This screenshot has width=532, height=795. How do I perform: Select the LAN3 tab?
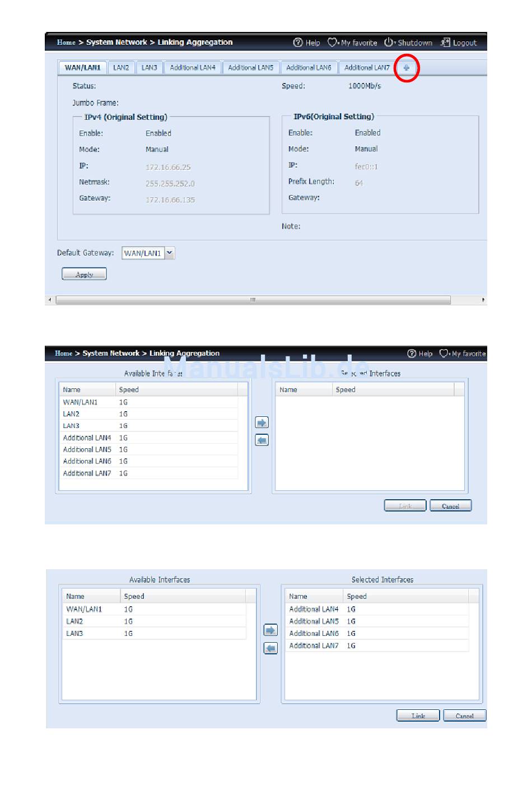[x=149, y=68]
